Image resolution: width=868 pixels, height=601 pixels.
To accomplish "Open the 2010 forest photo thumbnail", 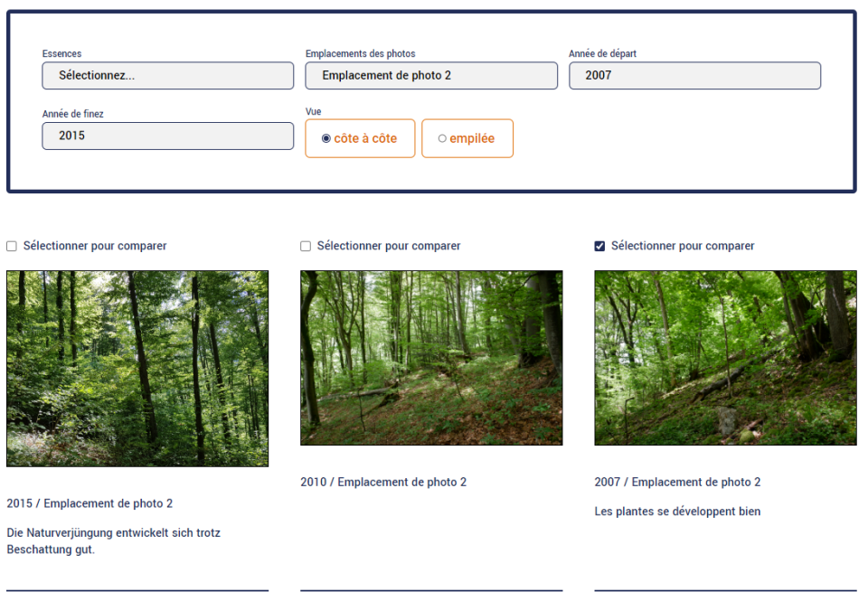I will [431, 358].
